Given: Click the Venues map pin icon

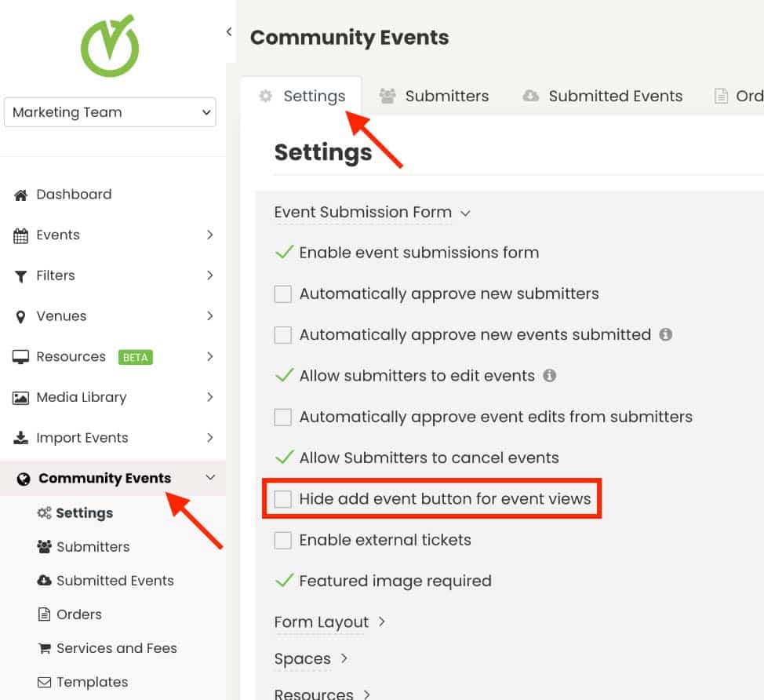Looking at the screenshot, I should click(21, 317).
